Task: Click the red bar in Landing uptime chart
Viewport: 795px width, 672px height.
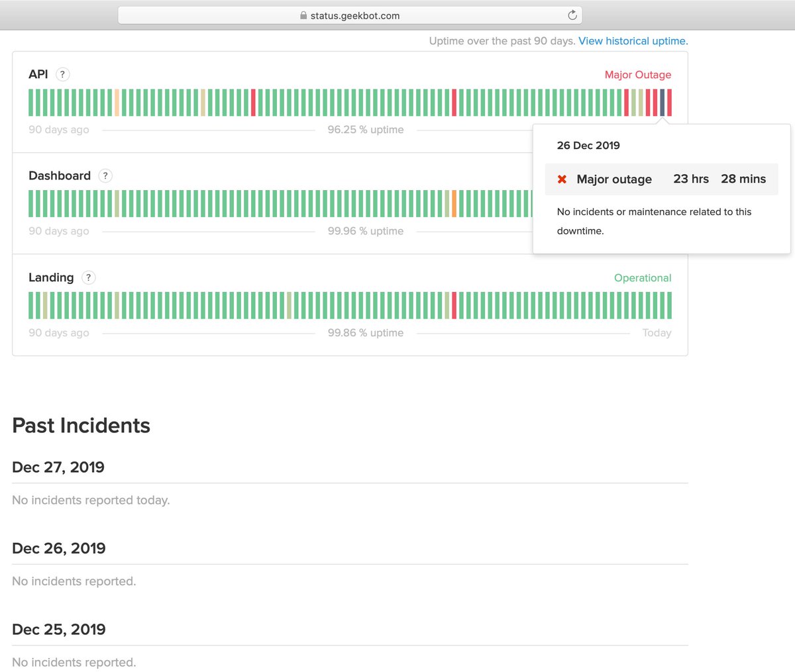Action: [454, 305]
